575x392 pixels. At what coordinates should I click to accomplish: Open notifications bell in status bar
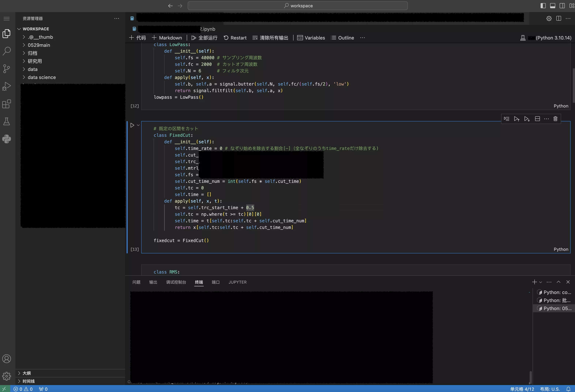[569, 389]
